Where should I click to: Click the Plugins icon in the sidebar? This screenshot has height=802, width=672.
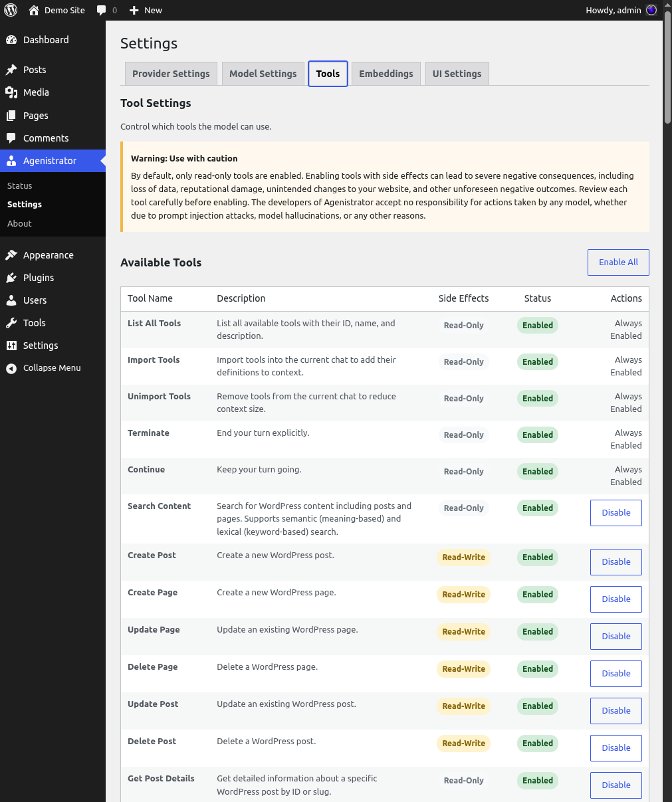tap(11, 278)
